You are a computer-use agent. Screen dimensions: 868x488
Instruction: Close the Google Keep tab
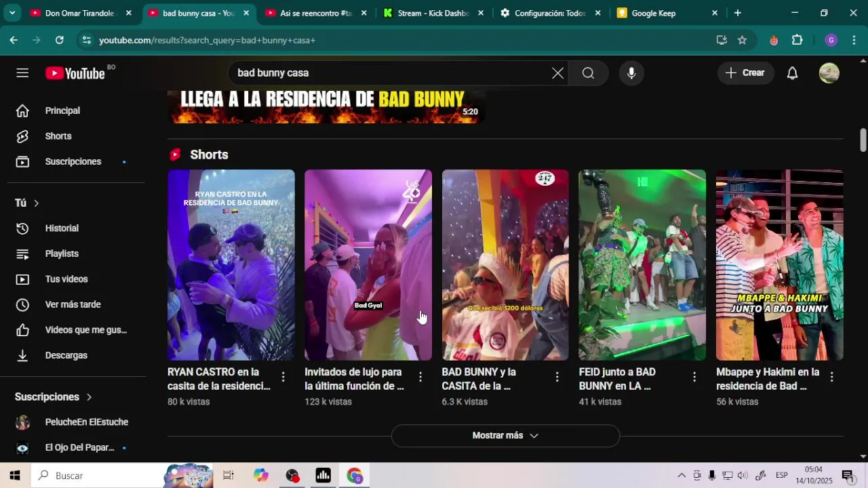(x=715, y=13)
